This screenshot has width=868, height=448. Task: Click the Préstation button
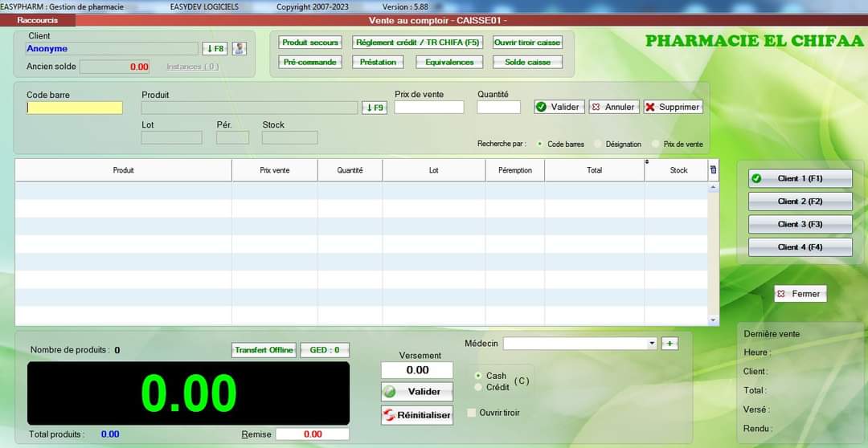378,62
